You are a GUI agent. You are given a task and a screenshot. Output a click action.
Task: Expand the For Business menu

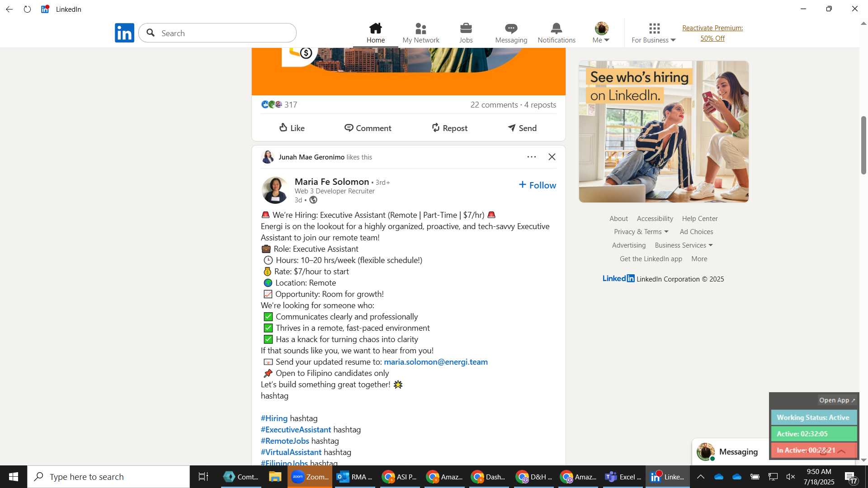(x=654, y=33)
